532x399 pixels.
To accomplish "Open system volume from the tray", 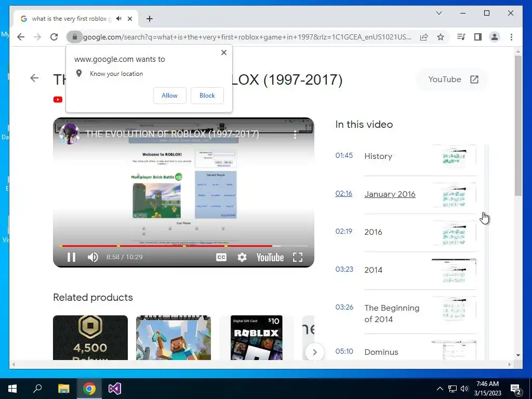I will [x=464, y=389].
